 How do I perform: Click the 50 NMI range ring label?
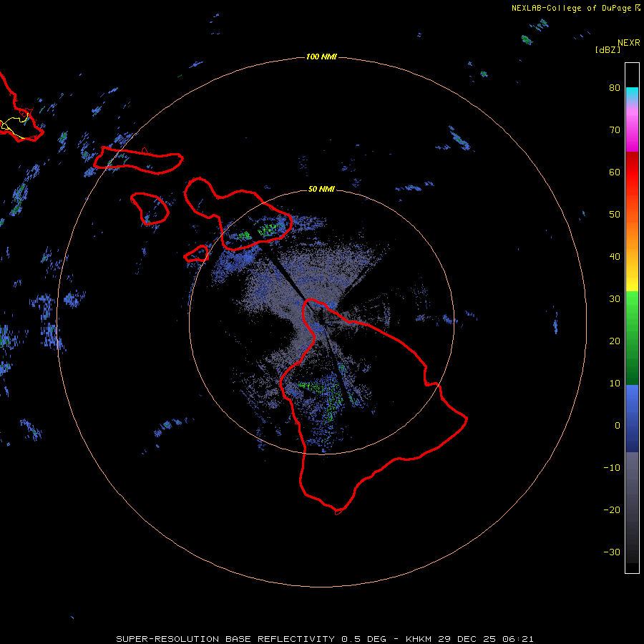(321, 190)
